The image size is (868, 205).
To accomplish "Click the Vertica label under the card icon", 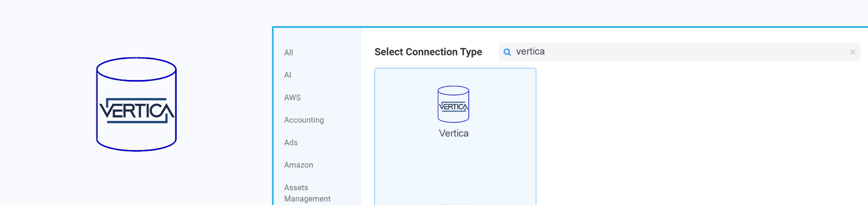I will (454, 133).
